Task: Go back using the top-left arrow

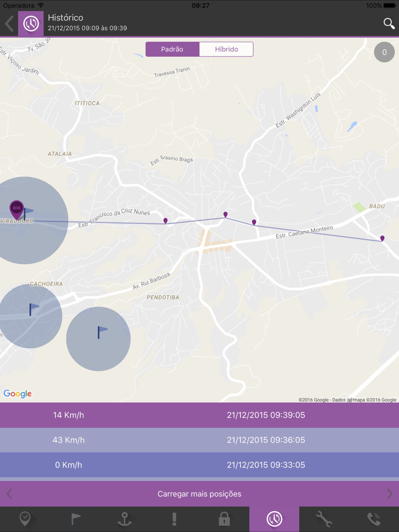Action: pos(10,24)
